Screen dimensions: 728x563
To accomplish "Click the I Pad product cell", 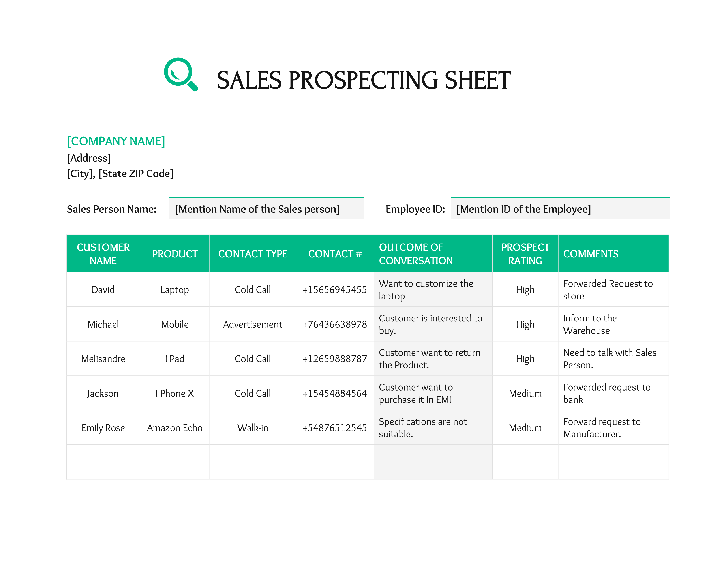I will (175, 359).
